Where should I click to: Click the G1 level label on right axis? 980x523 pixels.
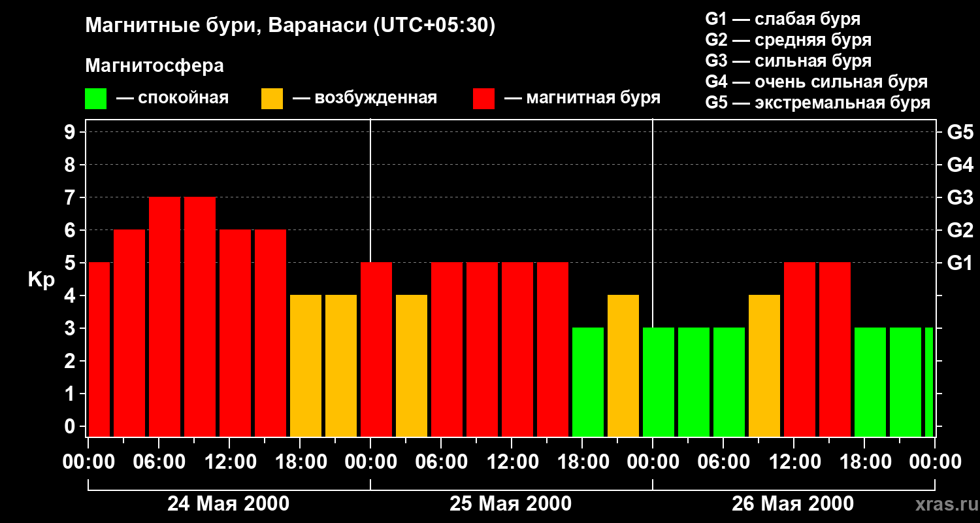click(x=960, y=263)
